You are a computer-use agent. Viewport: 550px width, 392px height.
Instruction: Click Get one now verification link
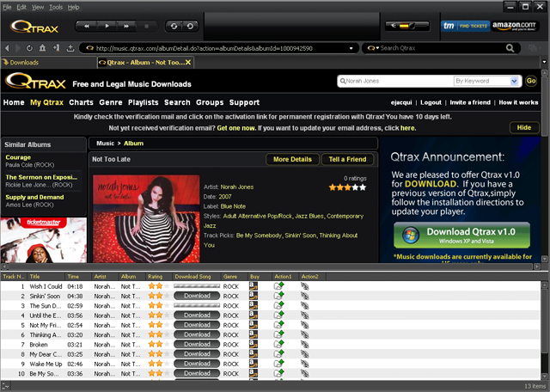click(x=235, y=128)
